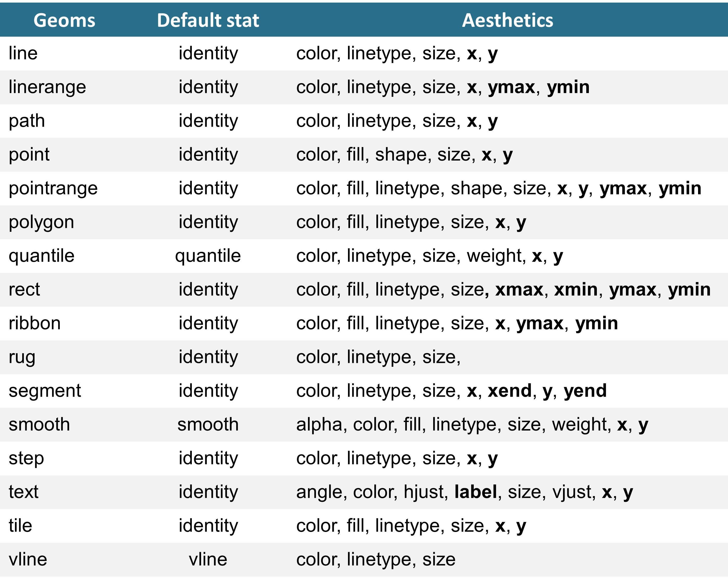This screenshot has height=581, width=728.
Task: Click the quantile default stat cell
Action: coord(208,256)
